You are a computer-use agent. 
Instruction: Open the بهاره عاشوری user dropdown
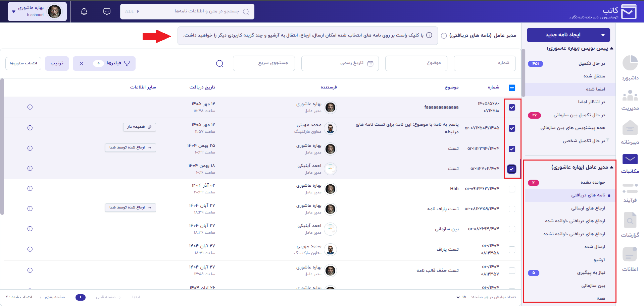[x=37, y=12]
